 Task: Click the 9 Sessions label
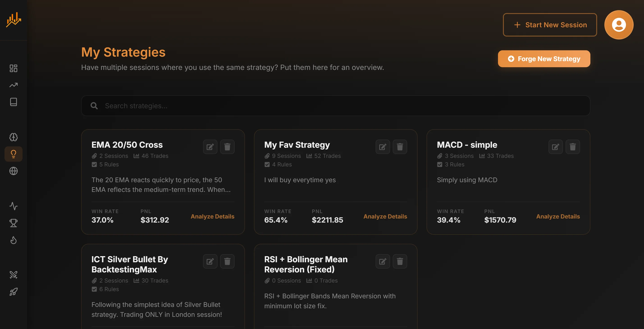click(x=283, y=156)
